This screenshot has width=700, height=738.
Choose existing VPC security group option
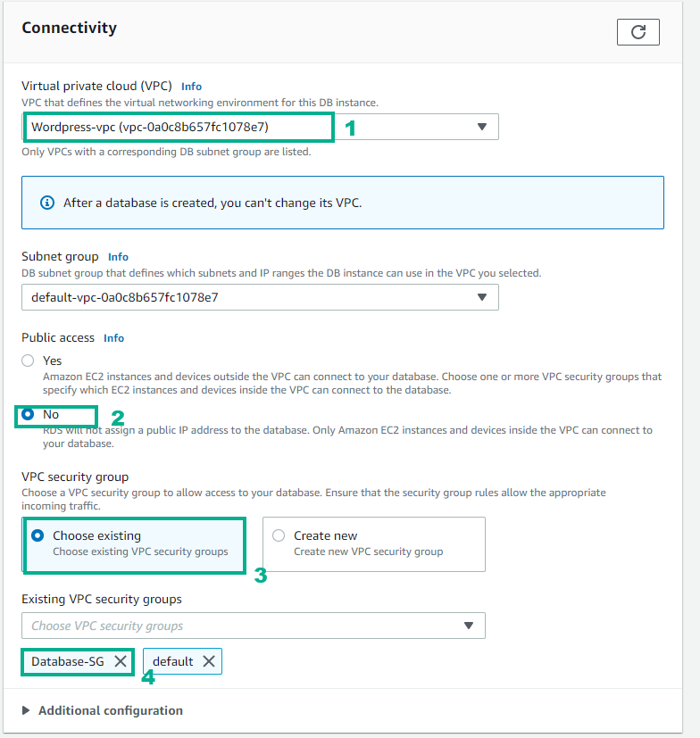pos(38,535)
